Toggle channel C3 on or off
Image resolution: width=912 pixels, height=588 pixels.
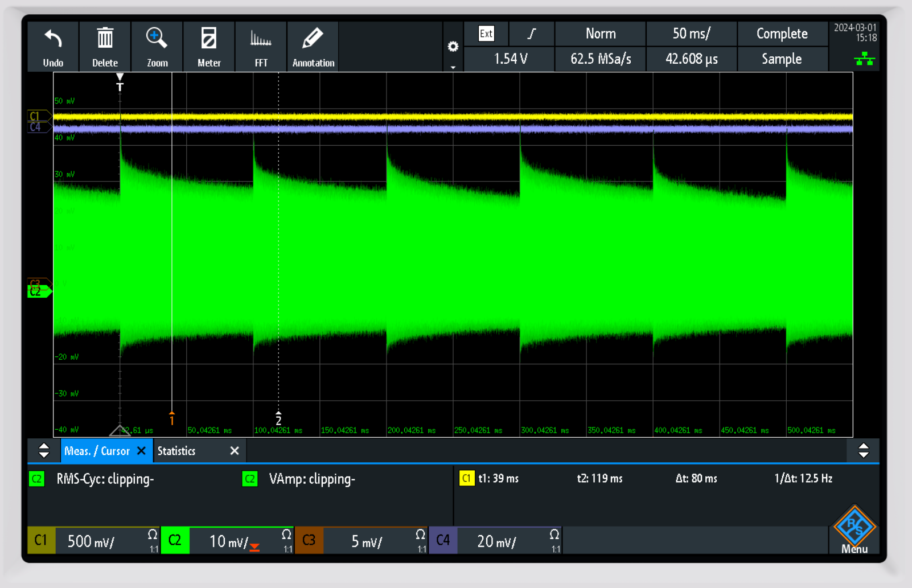click(309, 540)
